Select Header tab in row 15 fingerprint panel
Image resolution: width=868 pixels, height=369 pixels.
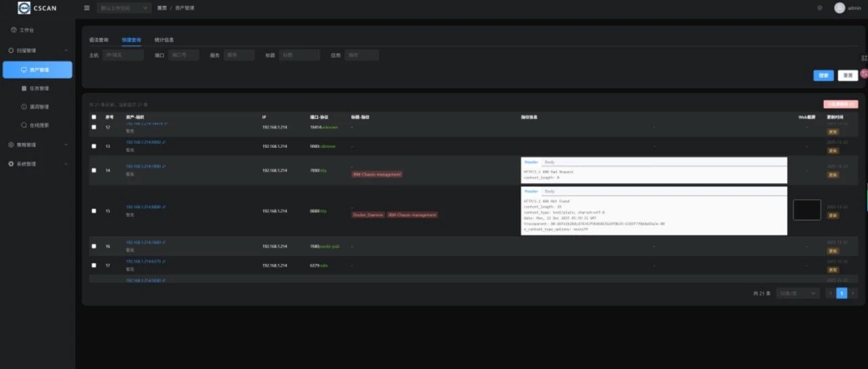click(531, 191)
